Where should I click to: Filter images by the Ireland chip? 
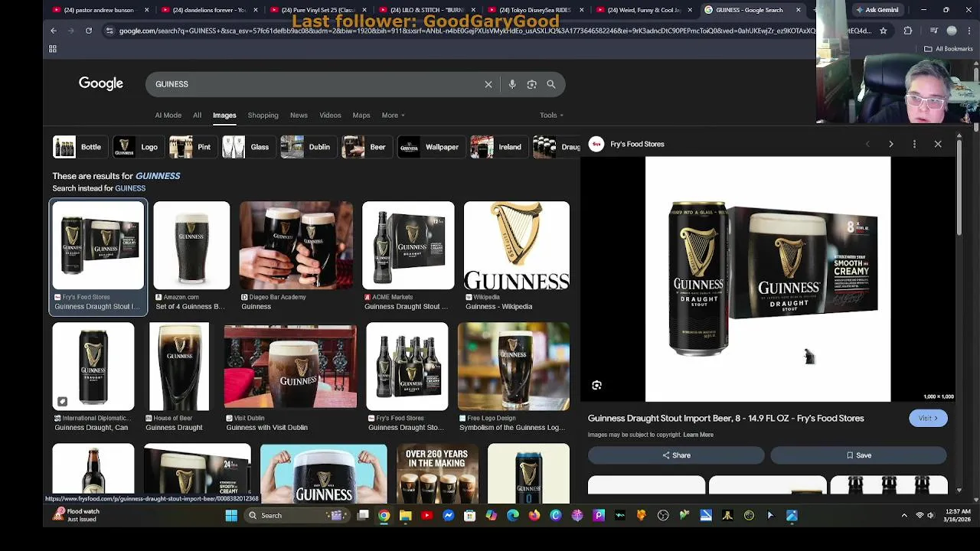tap(498, 147)
